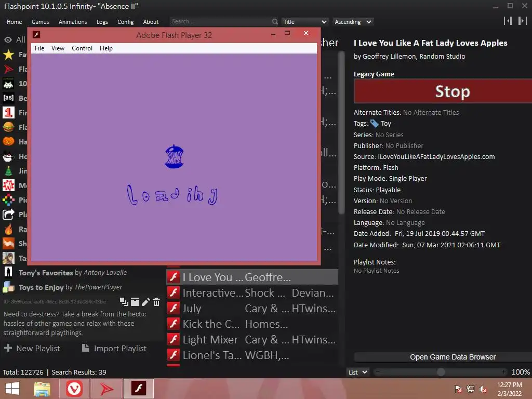Click the All playlists eye icon

(x=8, y=39)
